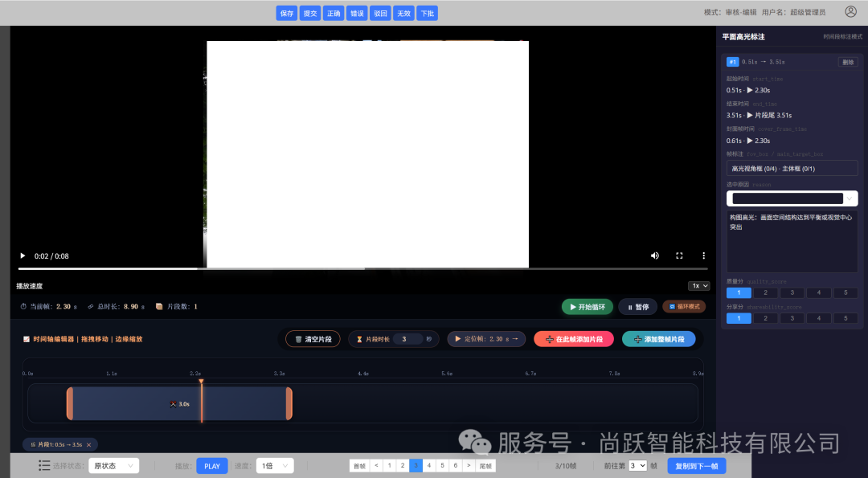Open the 前往第 frame number select
868x478 pixels.
point(637,466)
